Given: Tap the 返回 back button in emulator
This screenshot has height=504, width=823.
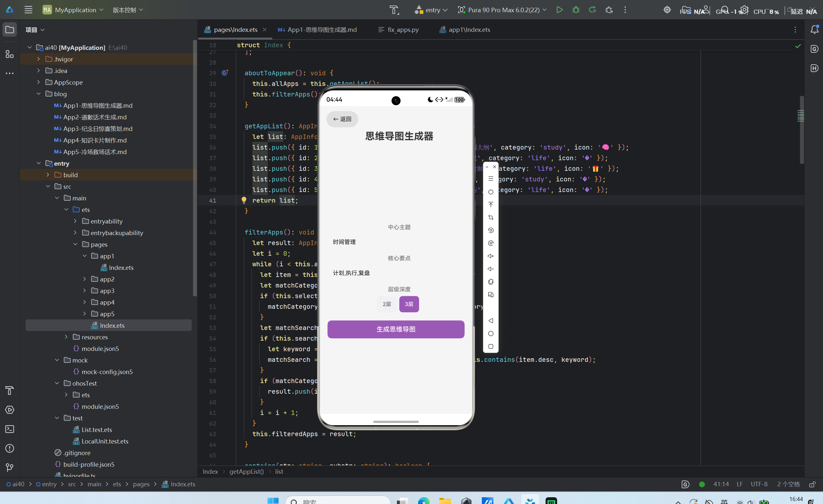Looking at the screenshot, I should point(342,119).
